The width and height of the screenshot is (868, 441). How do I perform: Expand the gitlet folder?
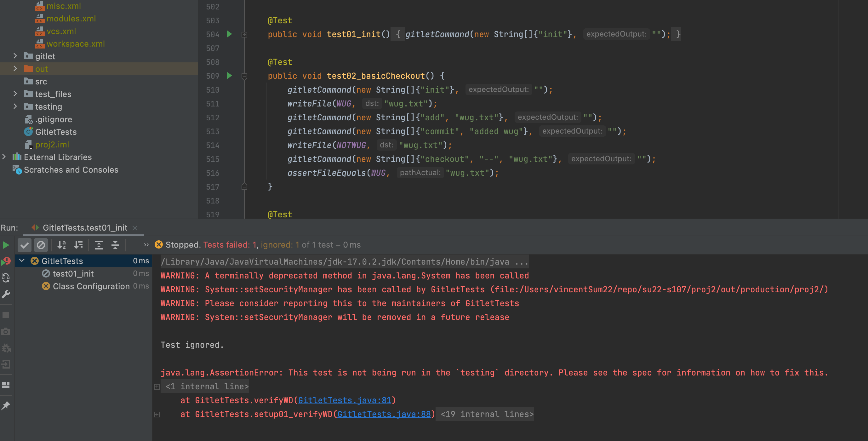coord(15,56)
